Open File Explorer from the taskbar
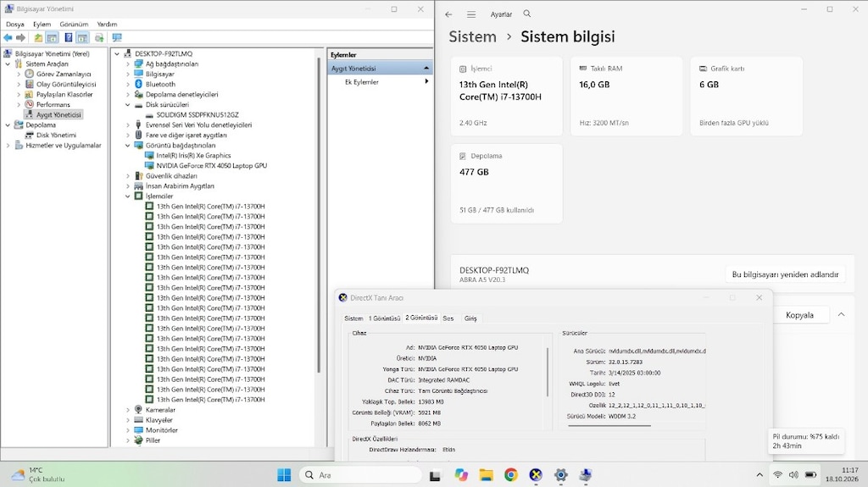This screenshot has width=868, height=487. pyautogui.click(x=486, y=475)
